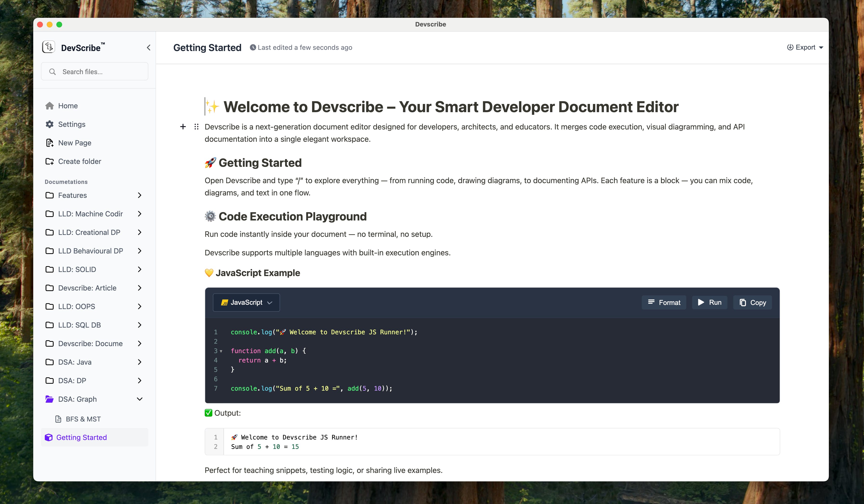Run the JavaScript code block
The image size is (864, 504).
(x=709, y=303)
